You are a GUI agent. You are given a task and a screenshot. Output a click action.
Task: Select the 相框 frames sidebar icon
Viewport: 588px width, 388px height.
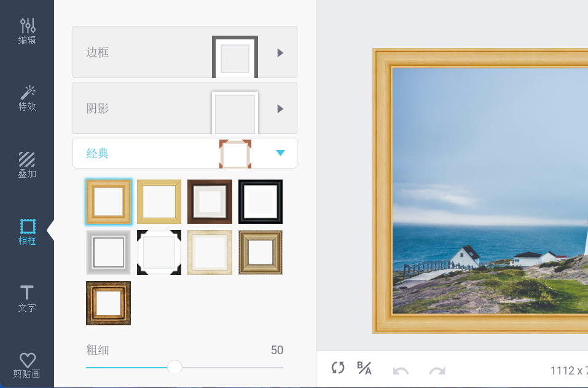(27, 232)
